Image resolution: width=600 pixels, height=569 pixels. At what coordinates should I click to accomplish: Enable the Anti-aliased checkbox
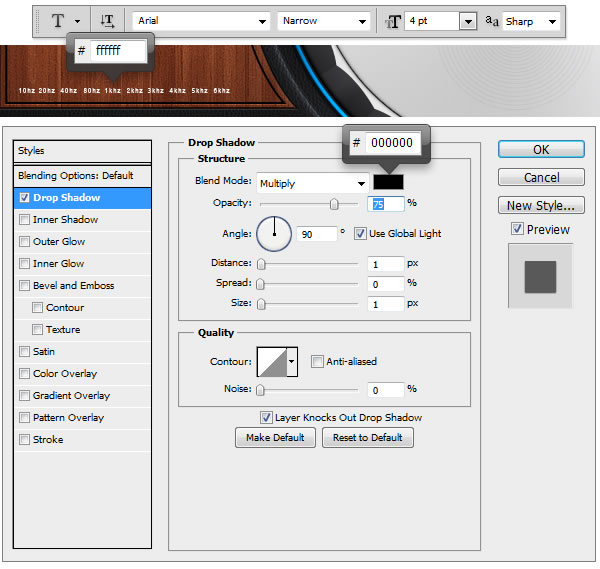[317, 361]
